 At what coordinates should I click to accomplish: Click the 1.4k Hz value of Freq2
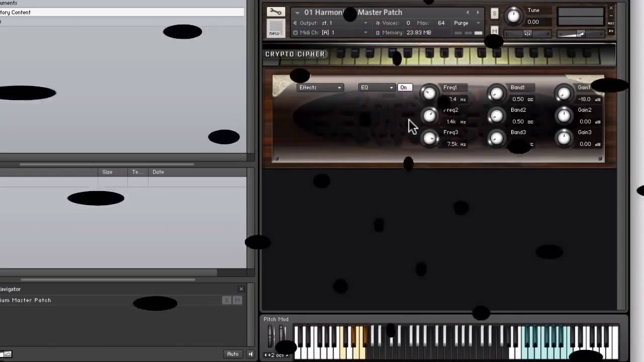click(456, 122)
